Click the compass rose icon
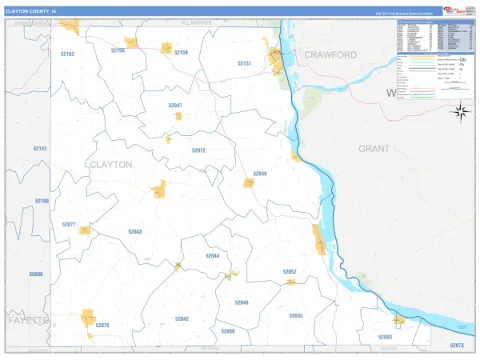 (461, 112)
